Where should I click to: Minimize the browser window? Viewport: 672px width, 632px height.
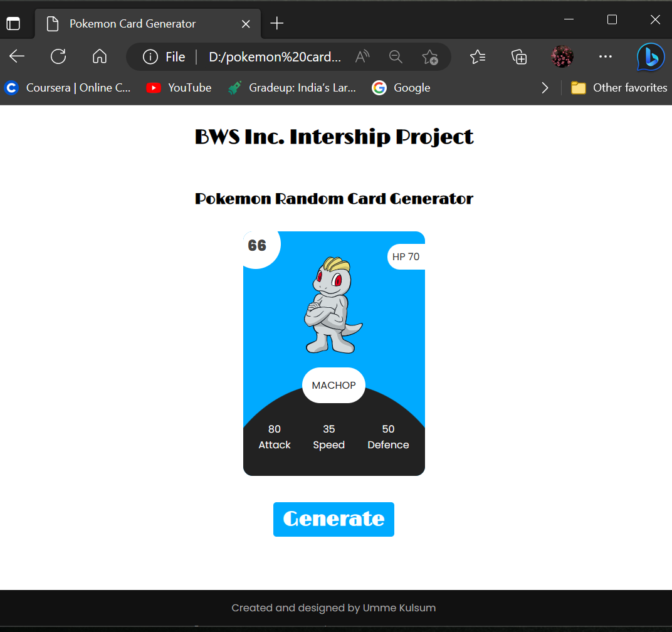(x=569, y=19)
